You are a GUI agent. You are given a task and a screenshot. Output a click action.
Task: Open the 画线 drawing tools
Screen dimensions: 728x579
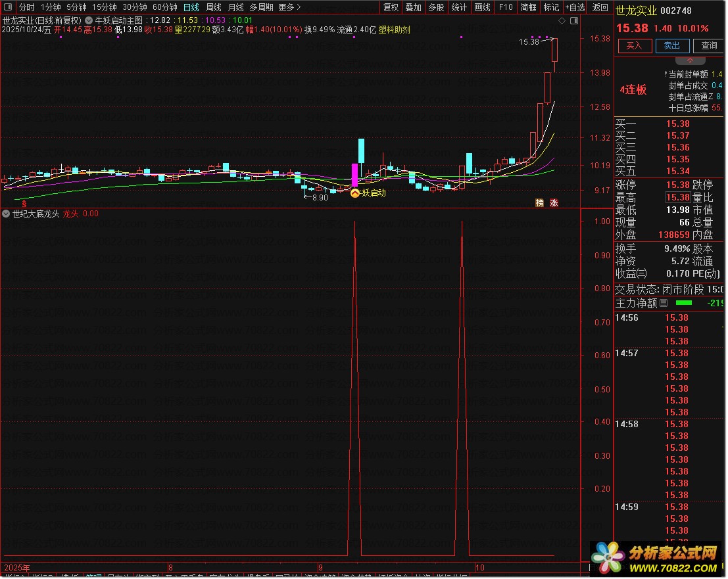483,7
